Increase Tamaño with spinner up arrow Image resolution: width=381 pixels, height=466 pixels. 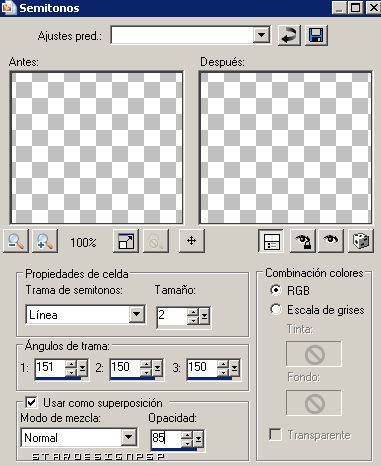coord(193,312)
